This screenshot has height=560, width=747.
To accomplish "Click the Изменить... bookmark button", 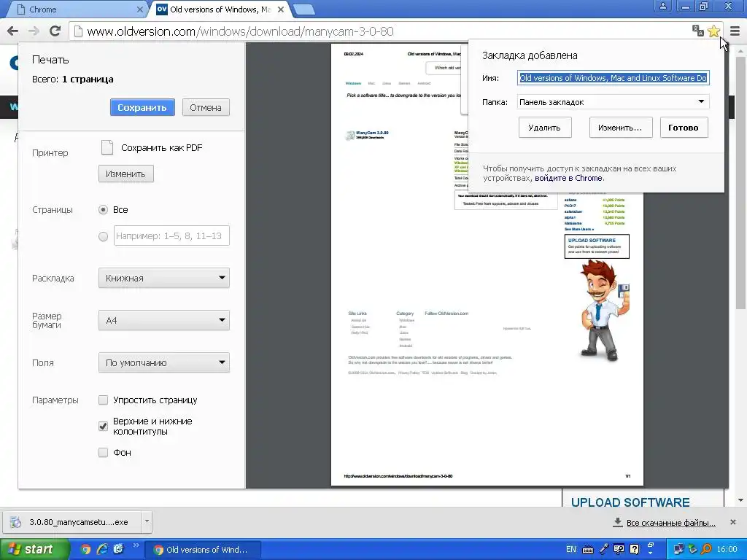I will (x=620, y=128).
